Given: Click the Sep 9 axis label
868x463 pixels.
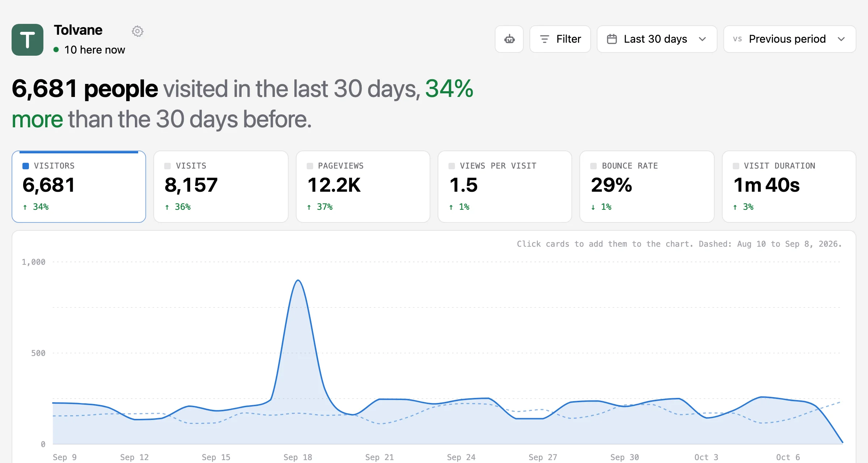Looking at the screenshot, I should tap(65, 457).
